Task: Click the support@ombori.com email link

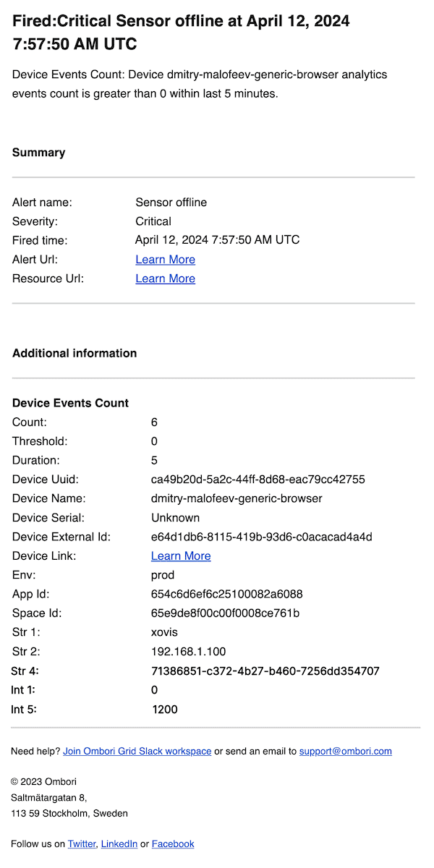Action: coord(345,752)
